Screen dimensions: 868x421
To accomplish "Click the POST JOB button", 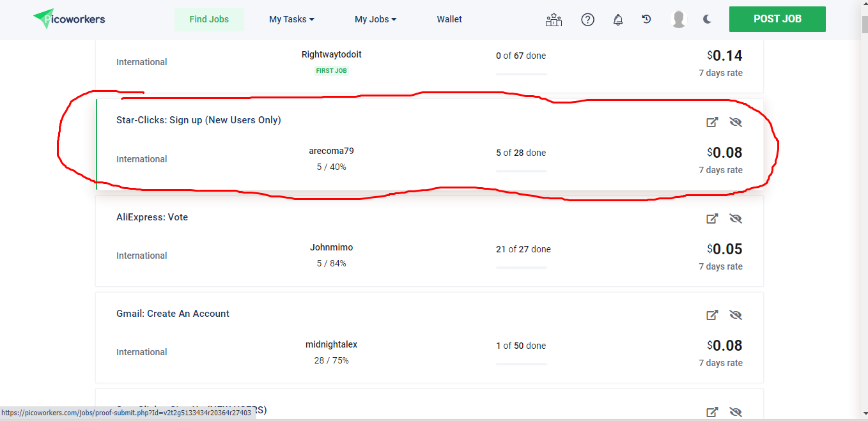I will coord(777,19).
